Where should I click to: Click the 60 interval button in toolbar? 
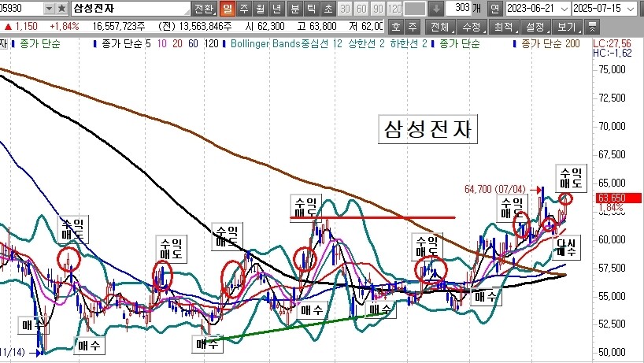tap(362, 8)
